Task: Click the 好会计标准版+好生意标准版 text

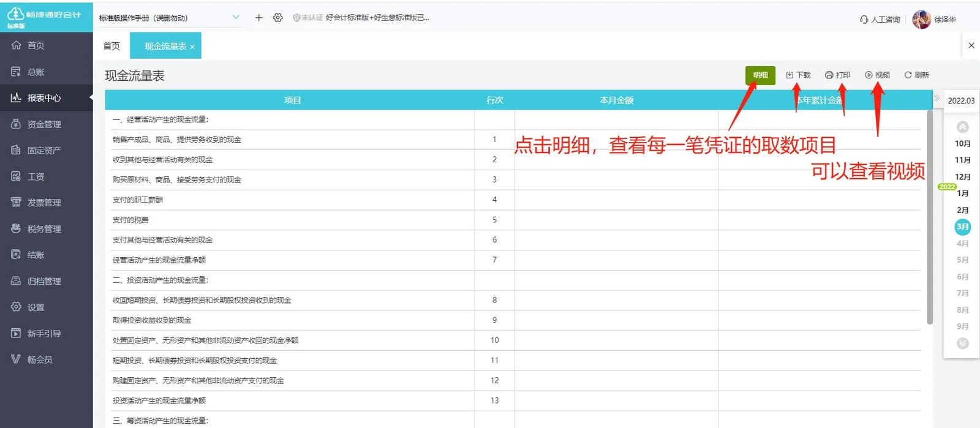Action: [x=377, y=18]
